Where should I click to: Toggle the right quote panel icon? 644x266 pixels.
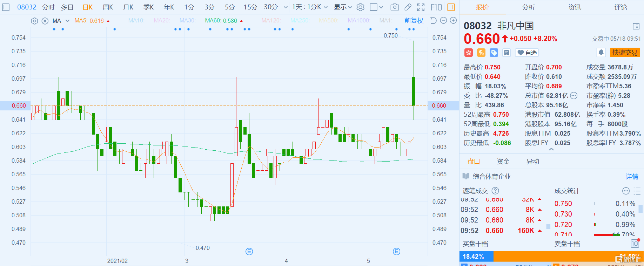pos(451,7)
